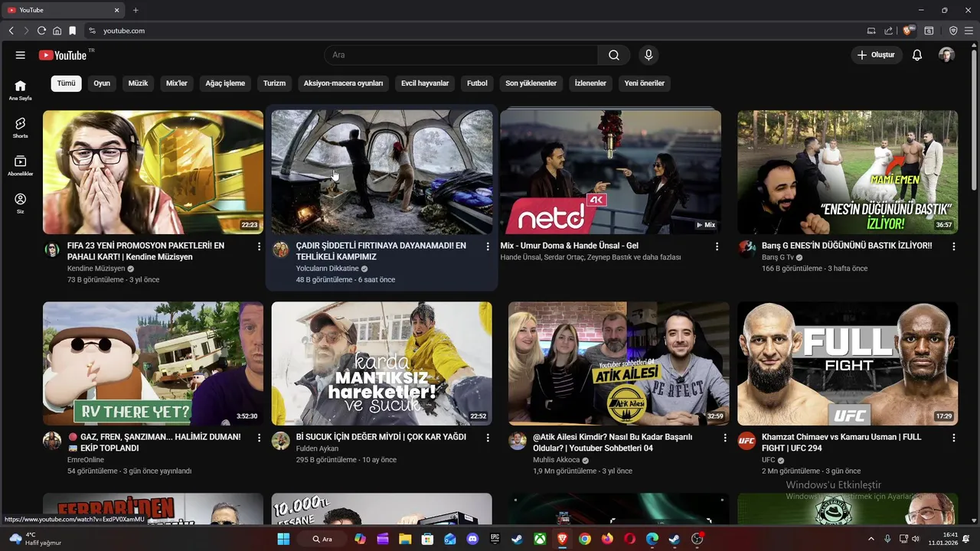This screenshot has height=551, width=980.
Task: Select the Mix'ler filter chip
Action: 177,83
